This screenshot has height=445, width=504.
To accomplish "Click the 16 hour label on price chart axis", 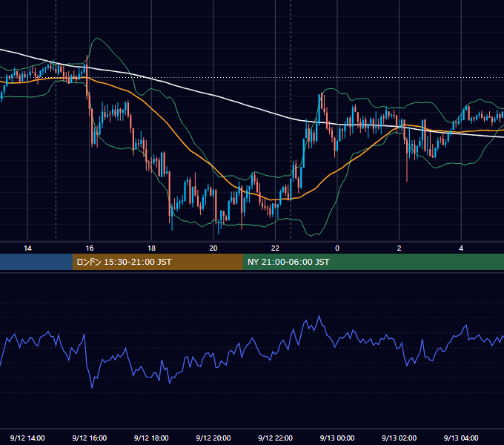I will coord(90,248).
